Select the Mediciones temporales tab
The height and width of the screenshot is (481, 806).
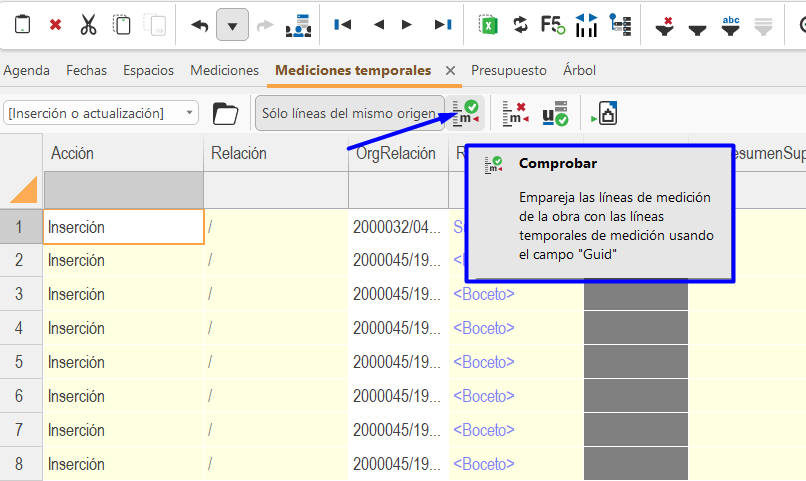pos(353,70)
